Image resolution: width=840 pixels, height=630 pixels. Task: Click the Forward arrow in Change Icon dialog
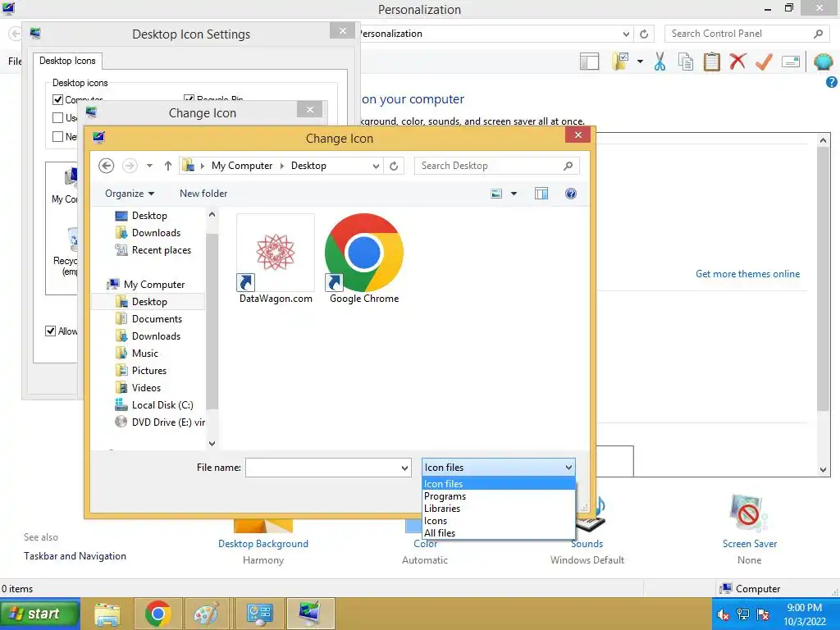click(130, 166)
